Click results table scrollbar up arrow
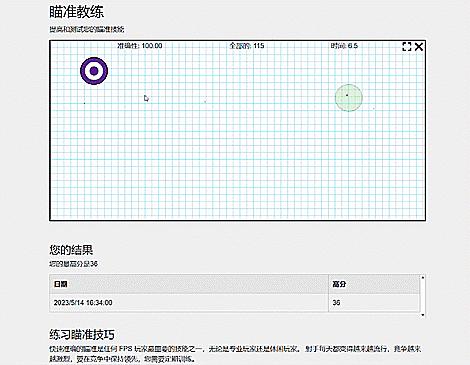Screen dimensions: 470x365 [x=423, y=277]
